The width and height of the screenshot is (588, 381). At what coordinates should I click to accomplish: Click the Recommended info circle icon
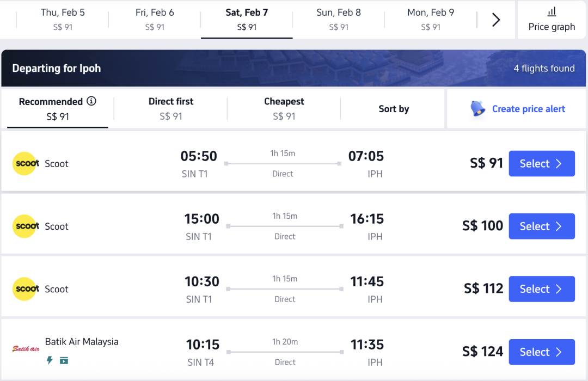point(91,101)
